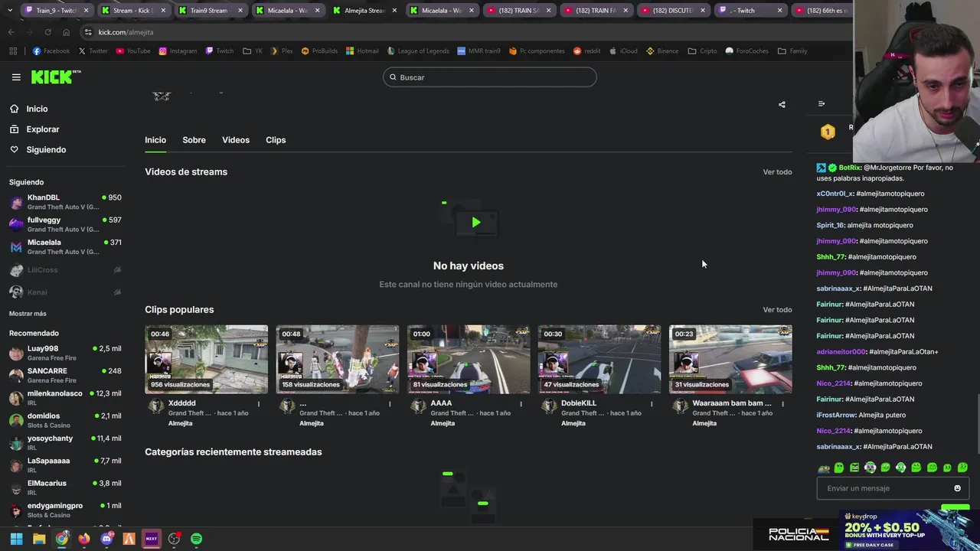The image size is (980, 551).
Task: Open fullveggy channel in the sidebar
Action: pyautogui.click(x=65, y=224)
